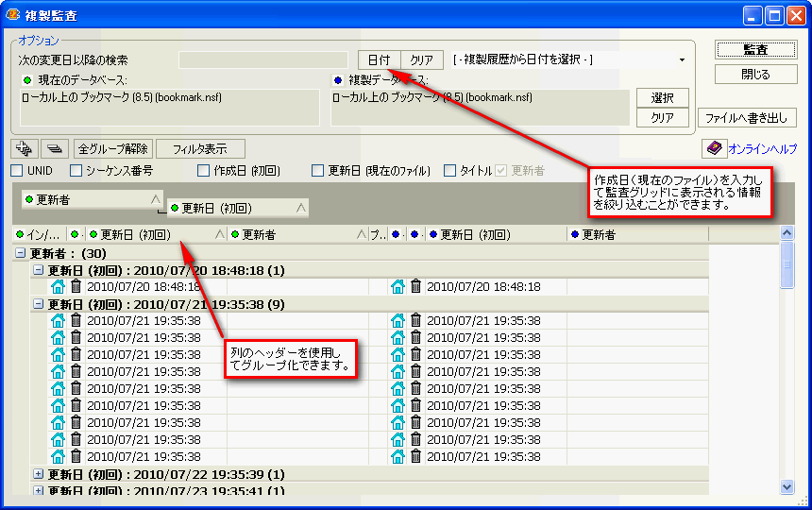Image resolution: width=812 pixels, height=510 pixels.
Task: Click the right-side trash icon in the 18:48:18 row
Action: point(415,286)
